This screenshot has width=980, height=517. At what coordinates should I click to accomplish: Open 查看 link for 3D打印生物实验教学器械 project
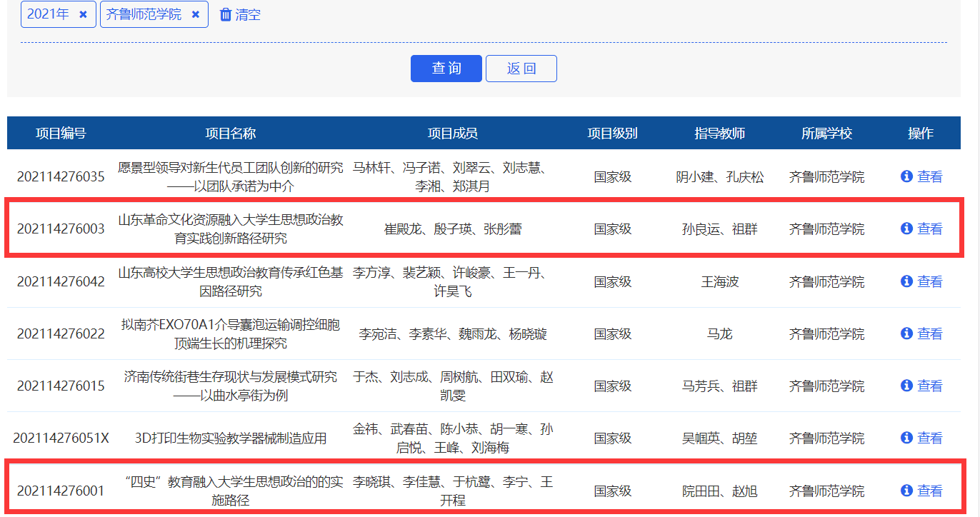click(929, 438)
